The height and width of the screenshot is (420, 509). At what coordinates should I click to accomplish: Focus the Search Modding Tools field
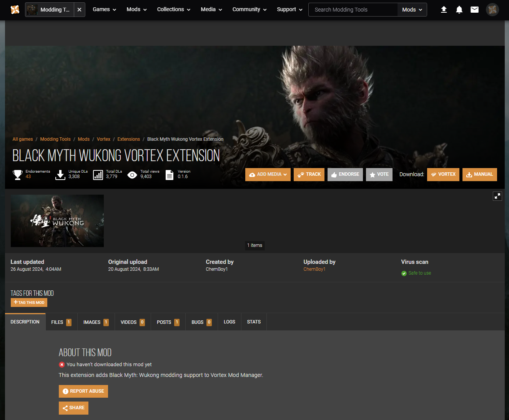coord(353,10)
